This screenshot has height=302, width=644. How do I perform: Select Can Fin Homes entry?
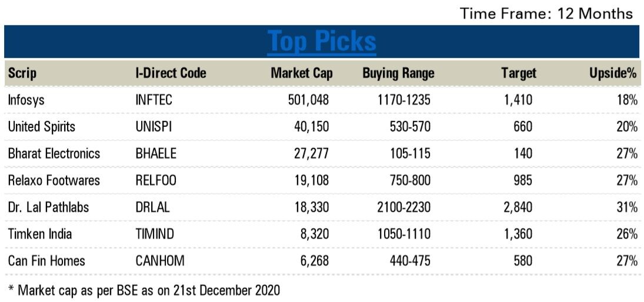click(x=46, y=261)
